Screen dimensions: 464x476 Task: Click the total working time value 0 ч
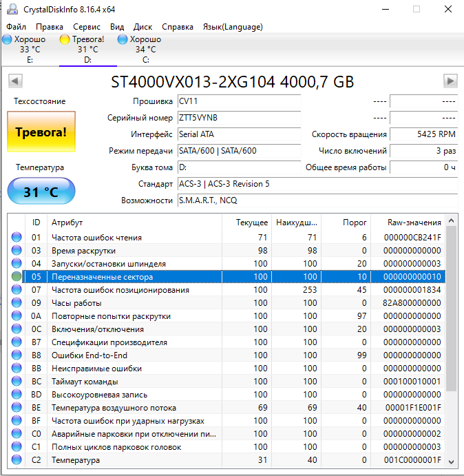coord(423,167)
